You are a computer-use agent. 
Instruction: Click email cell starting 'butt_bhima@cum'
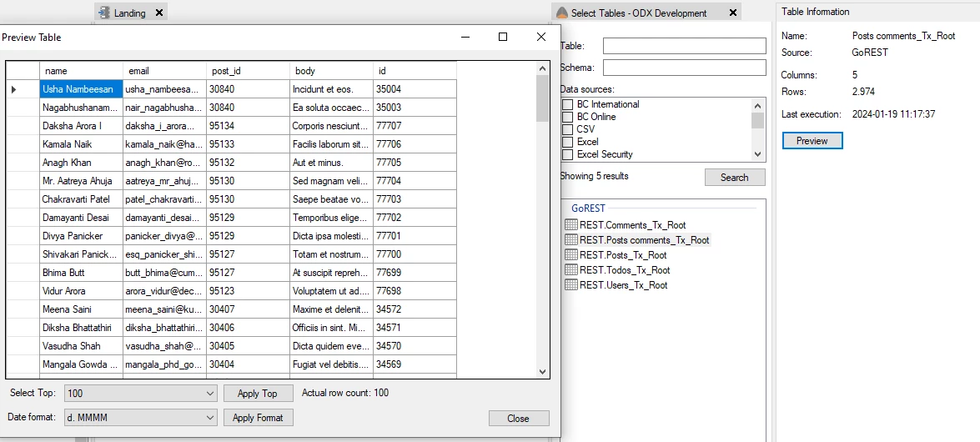(165, 273)
